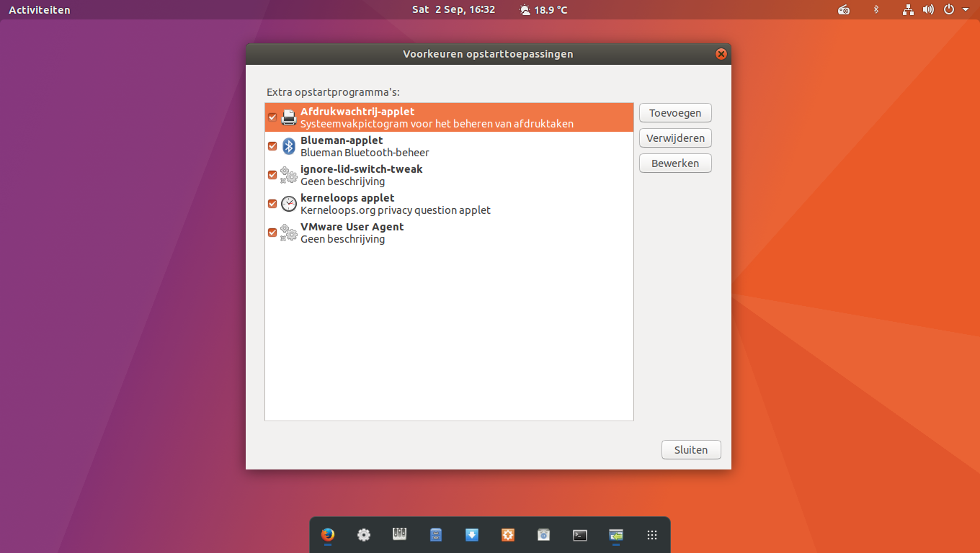Toggle the kerneloops applet checkbox
This screenshot has width=980, height=553.
[272, 204]
